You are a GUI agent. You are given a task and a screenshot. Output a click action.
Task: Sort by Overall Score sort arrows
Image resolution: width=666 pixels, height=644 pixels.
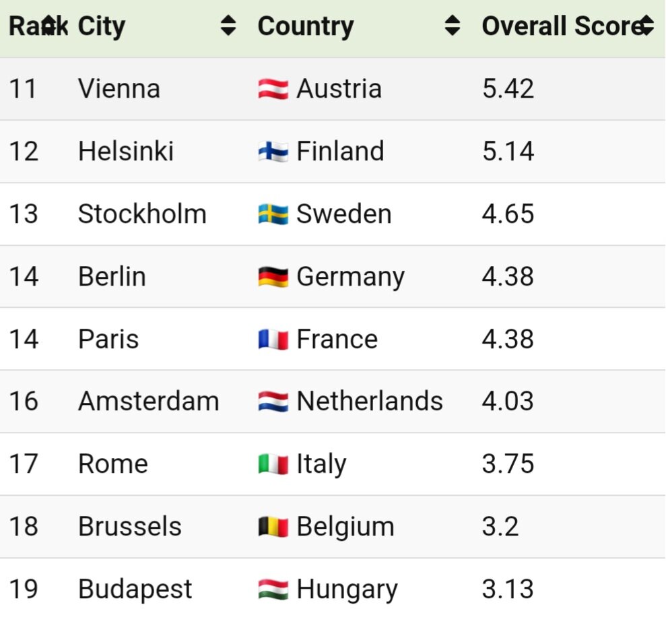click(x=646, y=26)
